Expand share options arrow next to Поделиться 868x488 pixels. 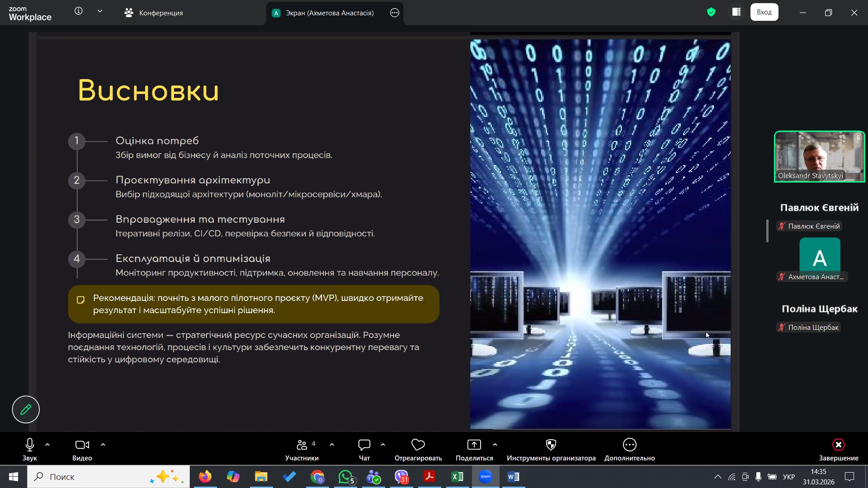click(x=495, y=445)
